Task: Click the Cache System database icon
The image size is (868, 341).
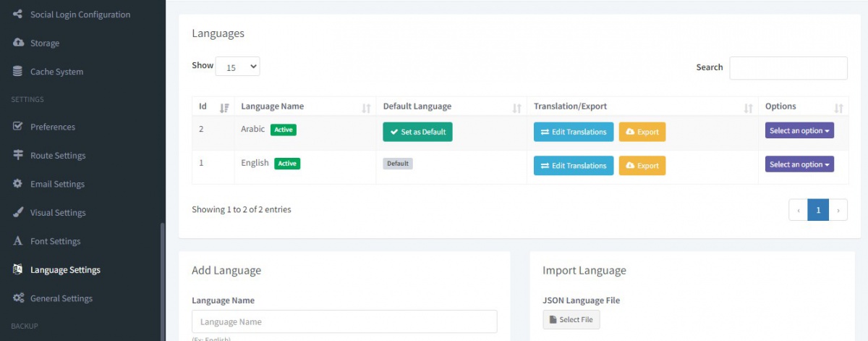Action: pos(18,72)
